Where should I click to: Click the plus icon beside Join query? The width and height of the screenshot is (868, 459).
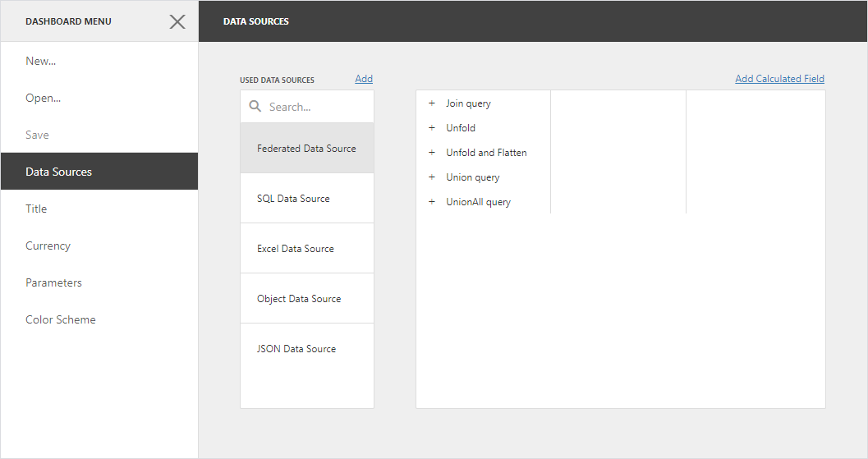(432, 103)
